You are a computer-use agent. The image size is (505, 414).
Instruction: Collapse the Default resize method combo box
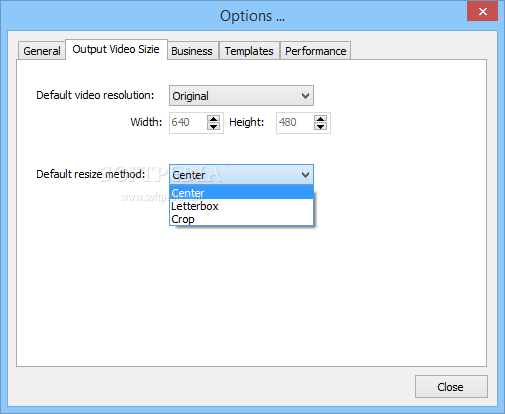(241, 175)
